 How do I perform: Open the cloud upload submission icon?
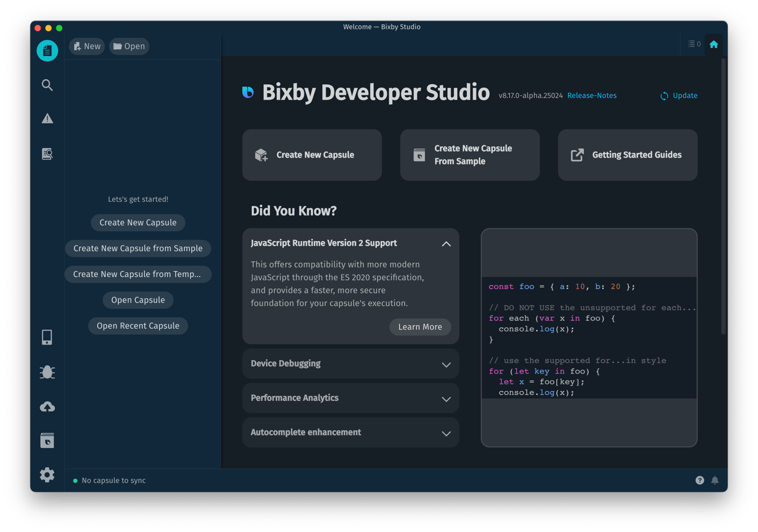click(x=47, y=407)
